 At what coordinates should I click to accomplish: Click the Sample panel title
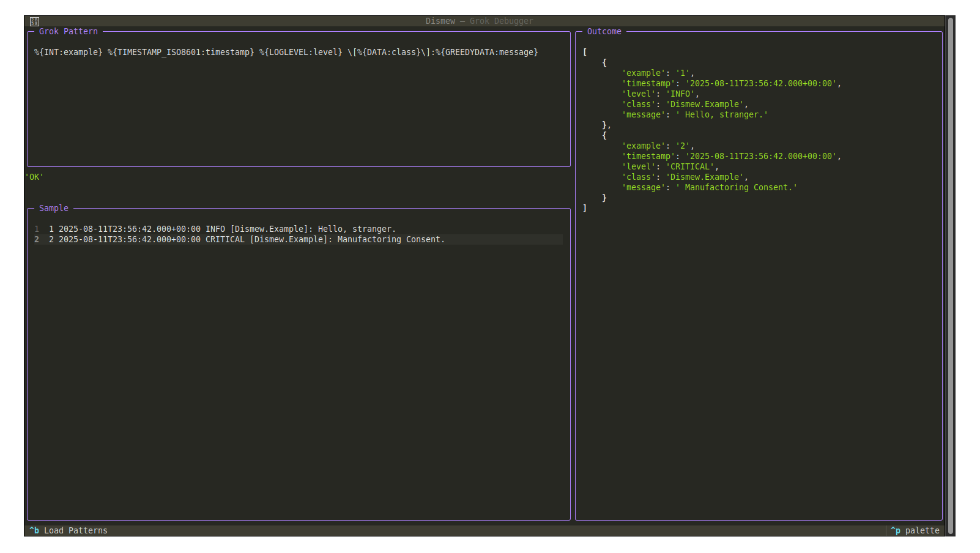coord(53,208)
